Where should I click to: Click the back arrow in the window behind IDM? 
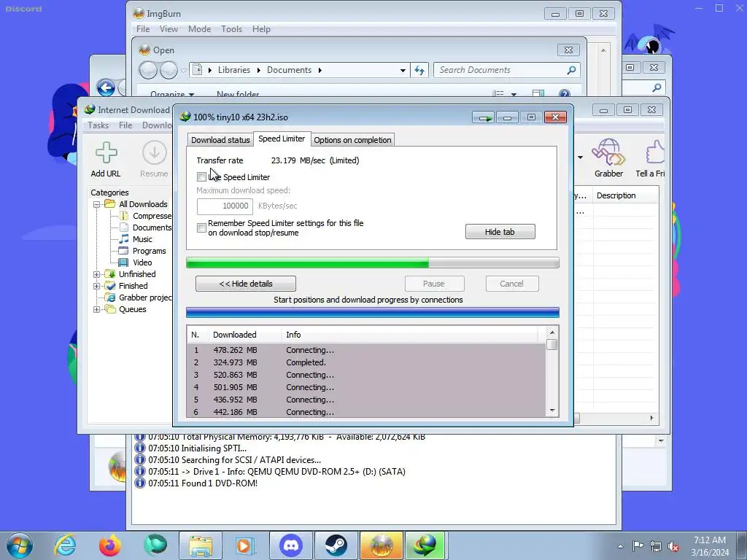106,87
